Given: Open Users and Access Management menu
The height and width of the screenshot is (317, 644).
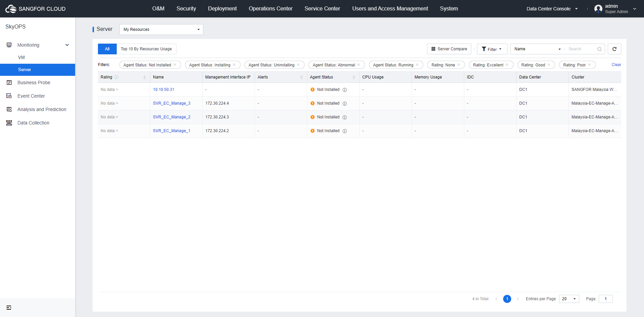Looking at the screenshot, I should [390, 9].
